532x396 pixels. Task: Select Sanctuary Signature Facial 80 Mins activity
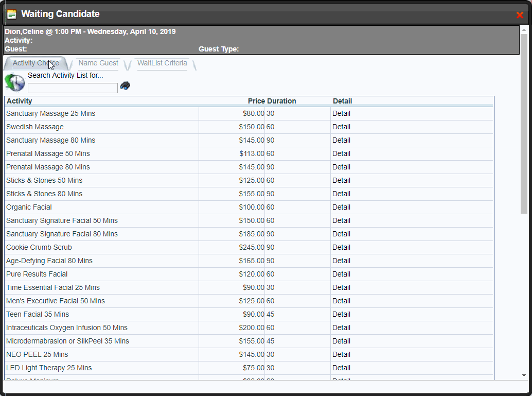coord(62,234)
